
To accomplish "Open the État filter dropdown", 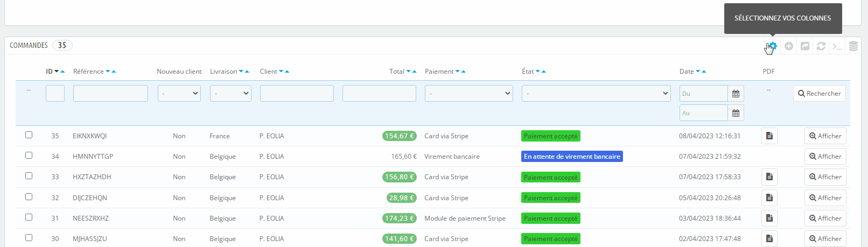I will pyautogui.click(x=596, y=94).
